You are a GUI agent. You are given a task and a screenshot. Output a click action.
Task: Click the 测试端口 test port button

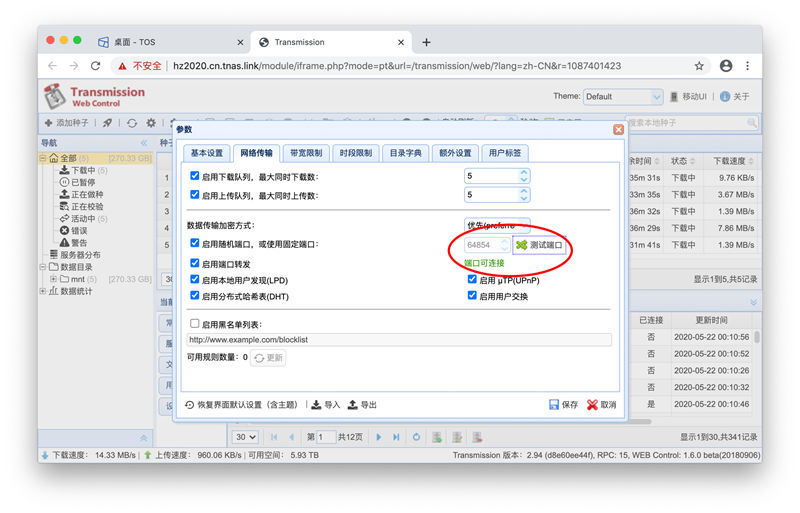pos(539,245)
